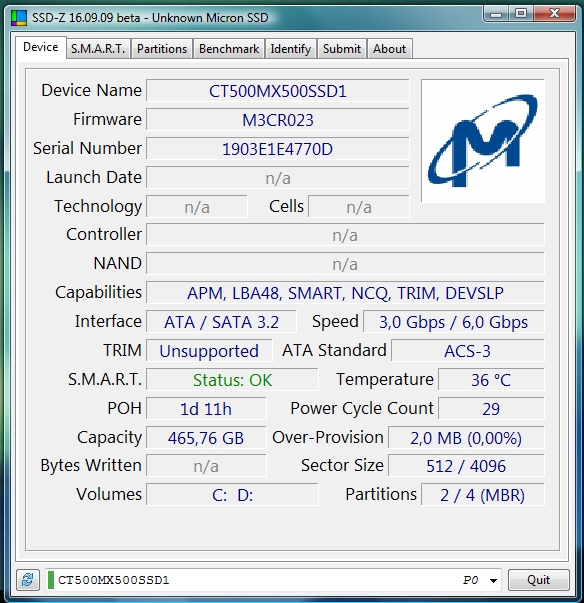This screenshot has width=584, height=603.
Task: Click the Firmware value M3CR023
Action: coord(278,120)
